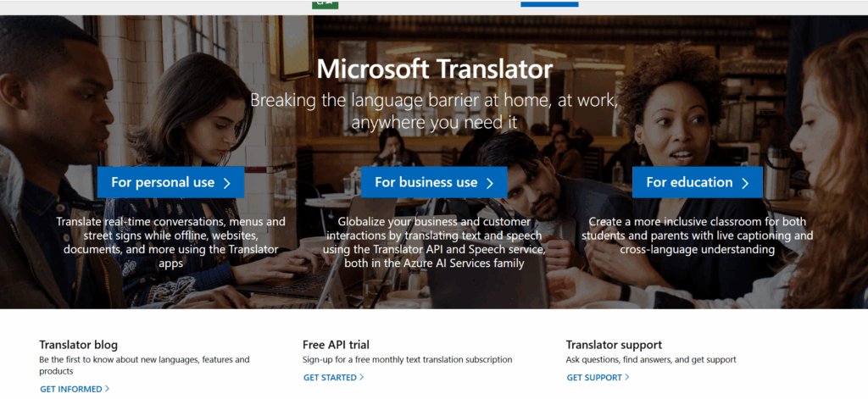Click 'Be the first to know' blog text

(144, 365)
